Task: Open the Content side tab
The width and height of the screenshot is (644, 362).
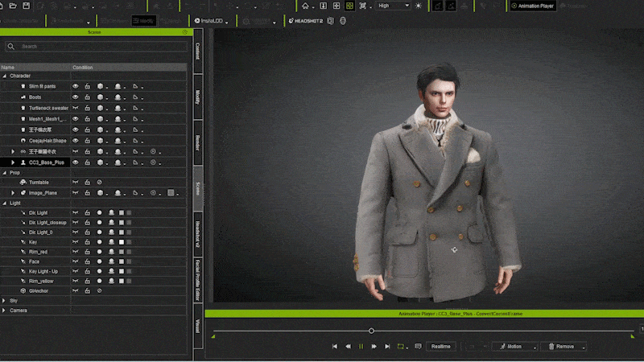Action: coord(197,51)
